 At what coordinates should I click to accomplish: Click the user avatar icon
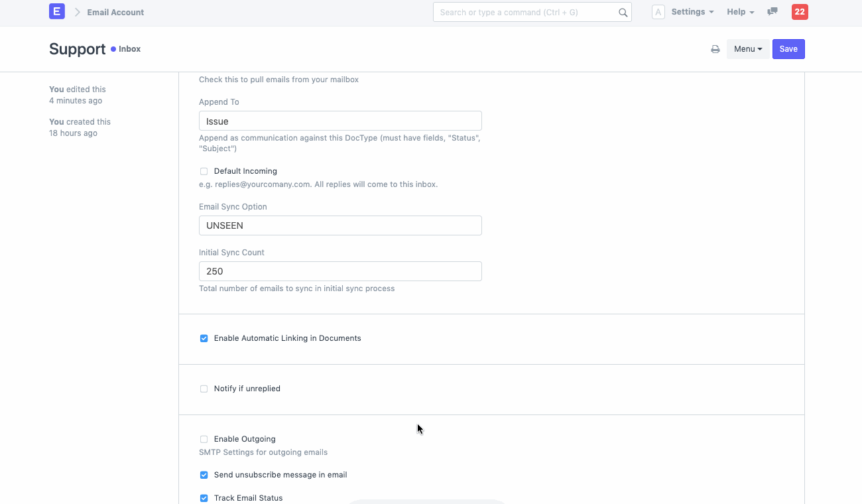pyautogui.click(x=658, y=11)
